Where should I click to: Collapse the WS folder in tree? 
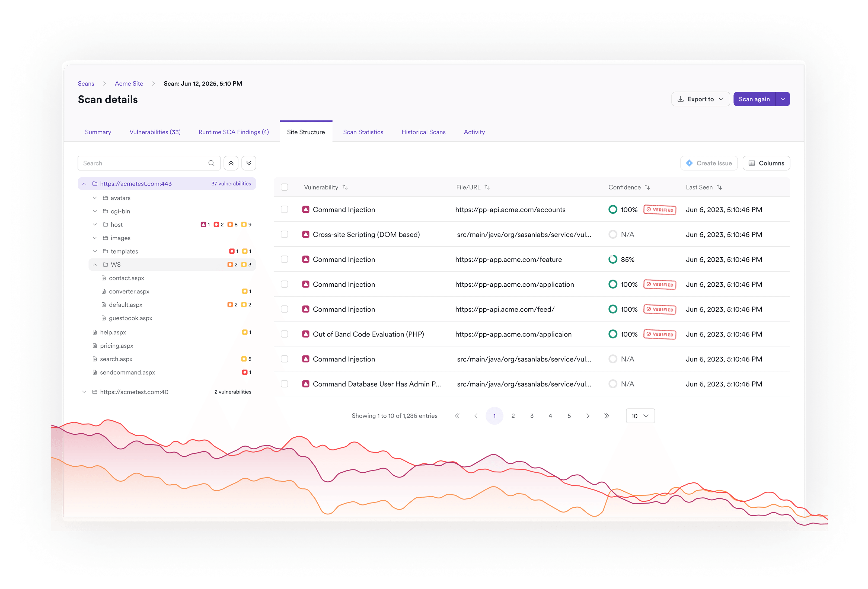tap(95, 265)
